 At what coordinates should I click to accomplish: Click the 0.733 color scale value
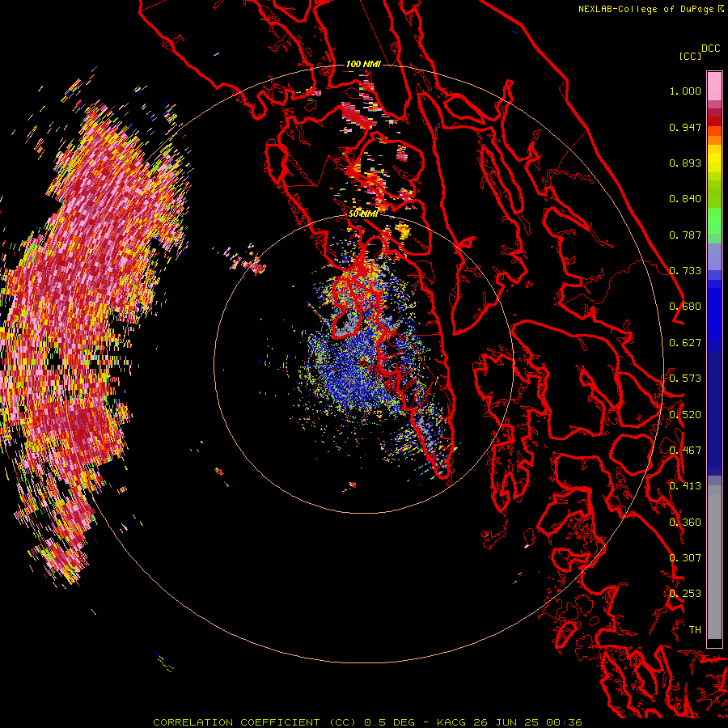[x=685, y=271]
